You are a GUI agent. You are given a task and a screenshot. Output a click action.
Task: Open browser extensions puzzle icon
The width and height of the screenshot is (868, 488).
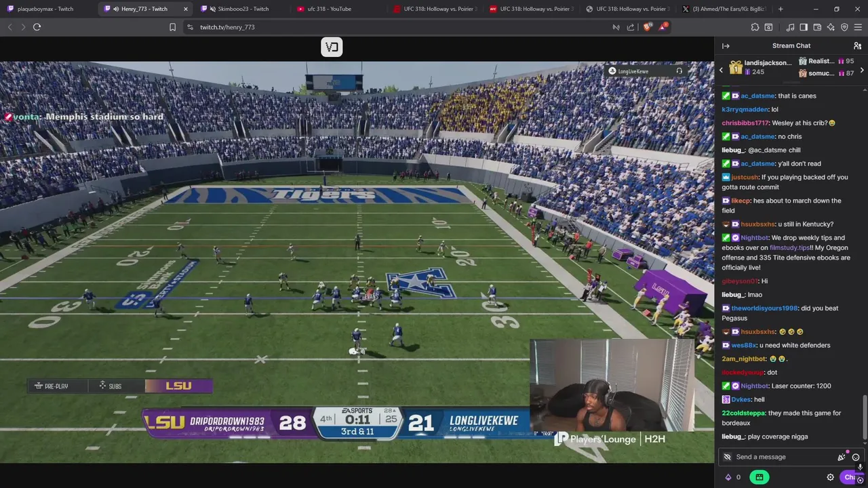click(x=755, y=27)
